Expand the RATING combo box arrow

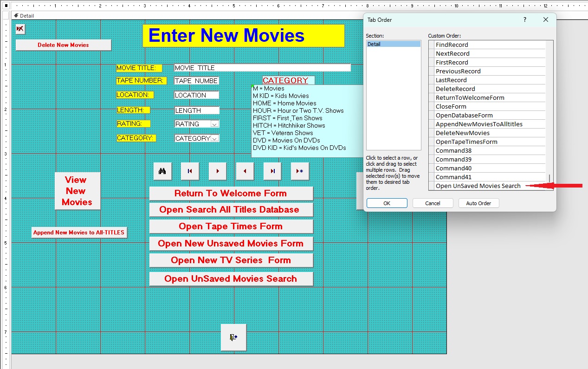214,124
